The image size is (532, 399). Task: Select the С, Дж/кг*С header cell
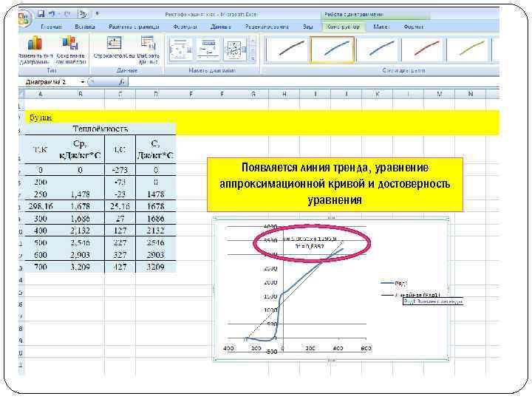pos(155,149)
